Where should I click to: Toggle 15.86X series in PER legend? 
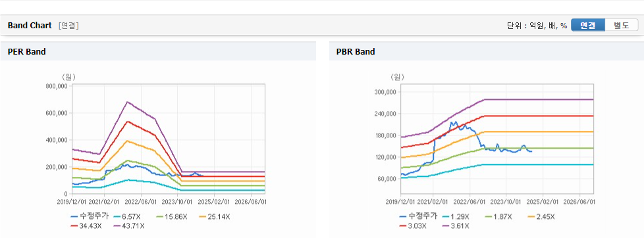pyautogui.click(x=171, y=216)
